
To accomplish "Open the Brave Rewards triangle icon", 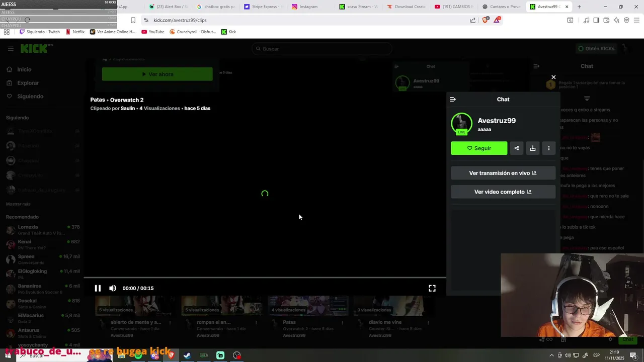I will click(x=497, y=20).
